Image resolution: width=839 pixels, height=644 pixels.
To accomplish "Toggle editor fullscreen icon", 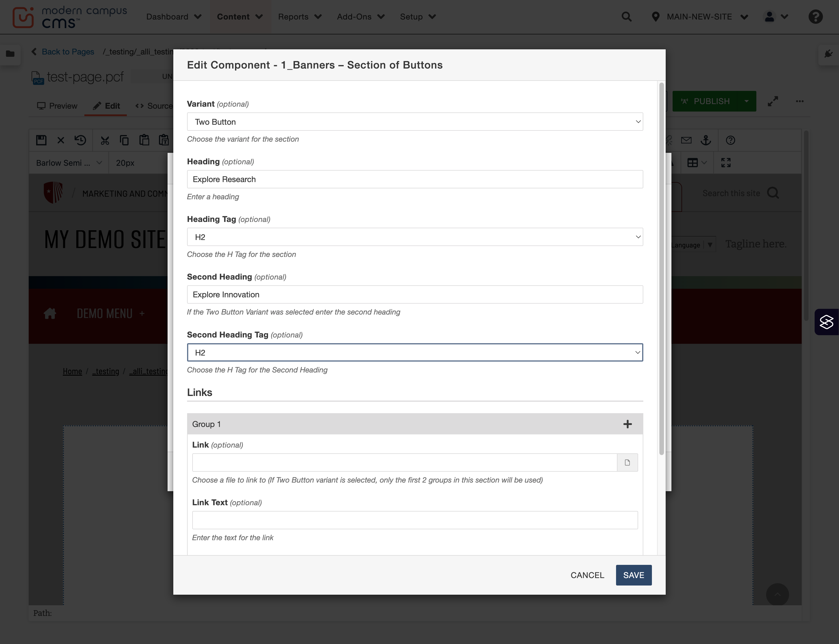I will click(x=726, y=163).
